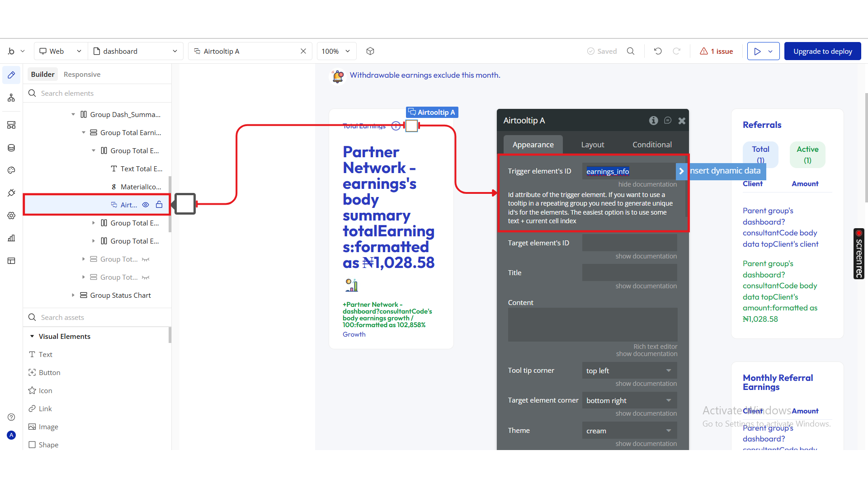The height and width of the screenshot is (488, 868).
Task: Switch to the Layout tab
Action: click(x=592, y=145)
